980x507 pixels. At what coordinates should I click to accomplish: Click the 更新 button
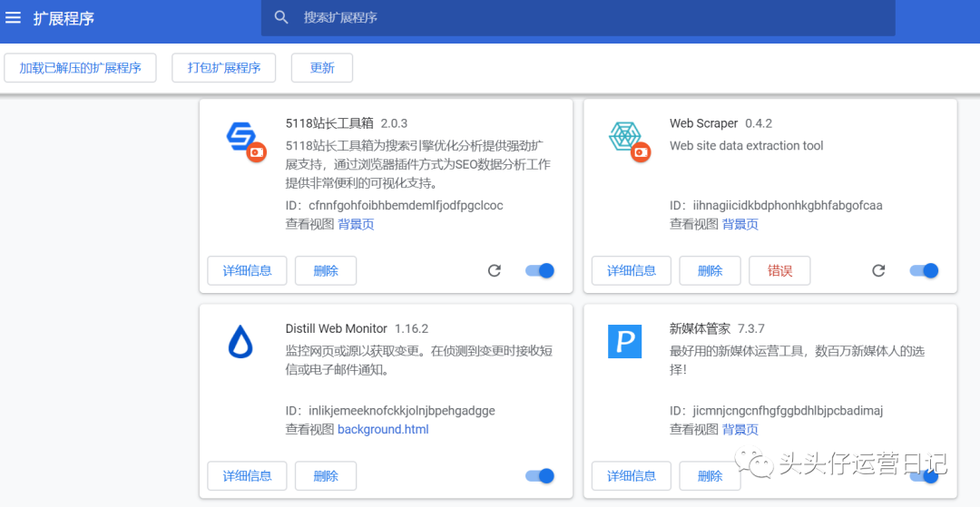[x=322, y=68]
